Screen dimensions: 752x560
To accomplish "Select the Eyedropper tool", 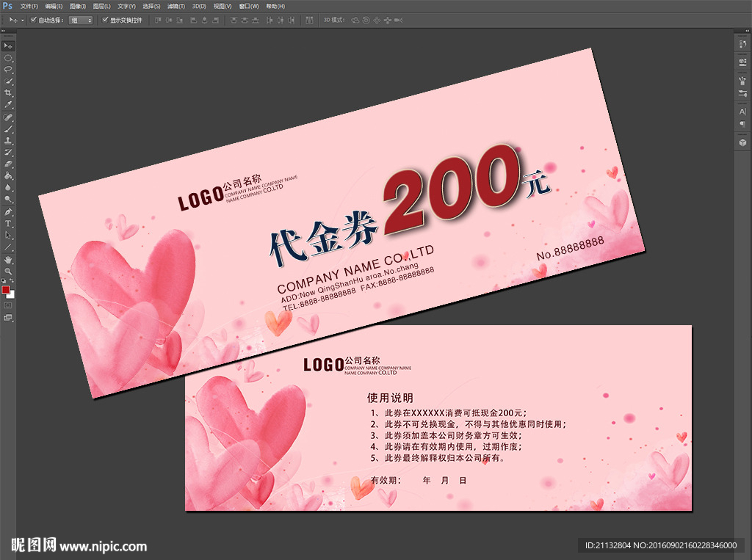I will pyautogui.click(x=8, y=105).
